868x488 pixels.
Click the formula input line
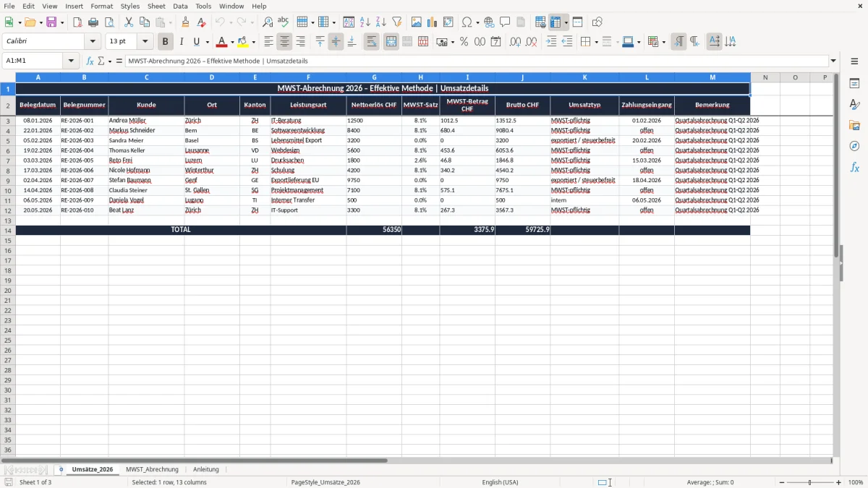[x=476, y=61]
